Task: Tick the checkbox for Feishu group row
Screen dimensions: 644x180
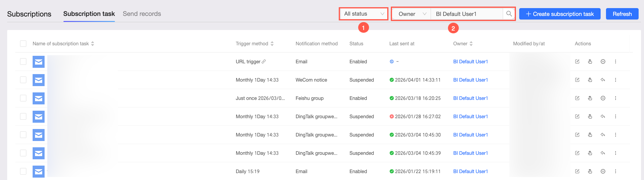Action: coord(23,98)
